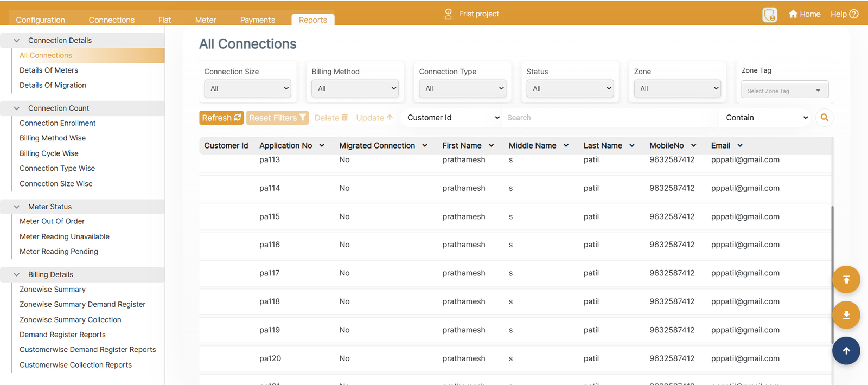Screen dimensions: 868x385
Task: Open Details Of Meters report
Action: point(49,70)
